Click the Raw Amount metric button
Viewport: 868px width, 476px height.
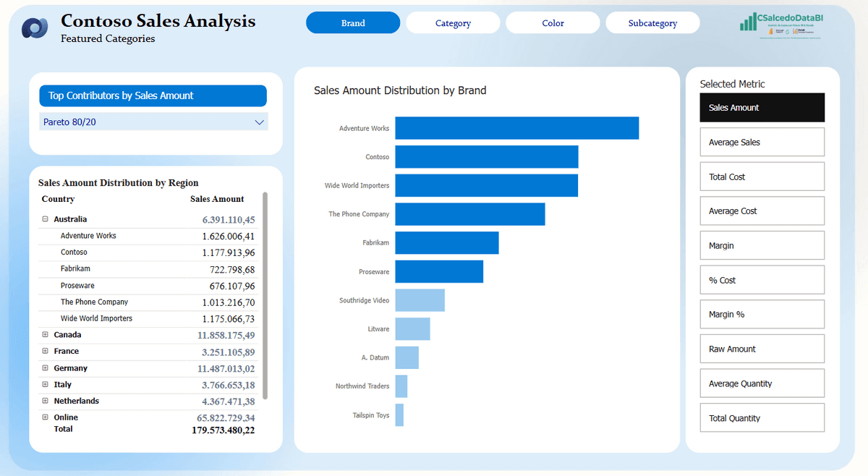click(762, 349)
